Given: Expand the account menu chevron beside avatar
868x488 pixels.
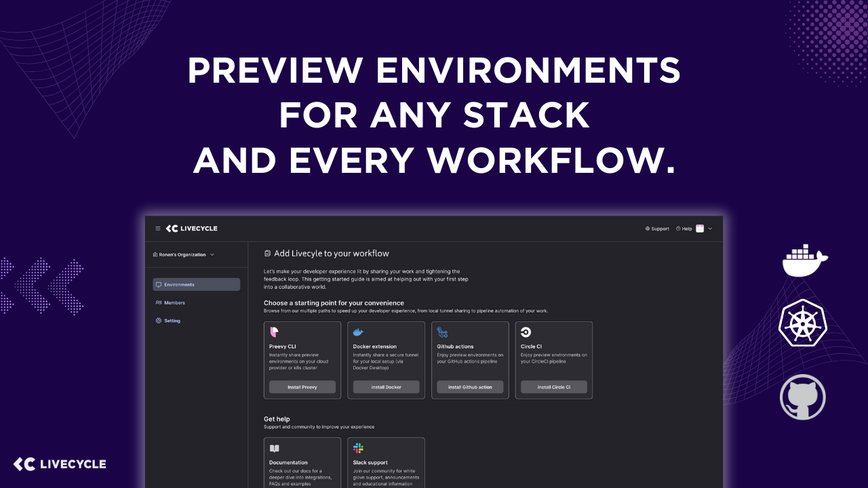Looking at the screenshot, I should coord(710,229).
